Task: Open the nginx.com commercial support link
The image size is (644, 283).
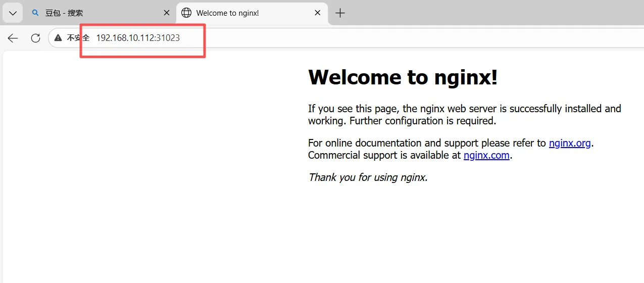Action: (x=486, y=155)
